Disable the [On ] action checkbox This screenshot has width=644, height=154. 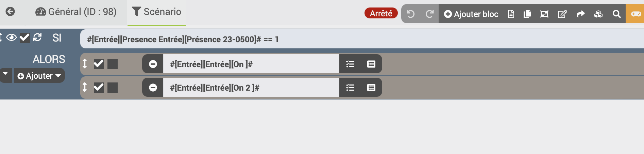pyautogui.click(x=99, y=64)
